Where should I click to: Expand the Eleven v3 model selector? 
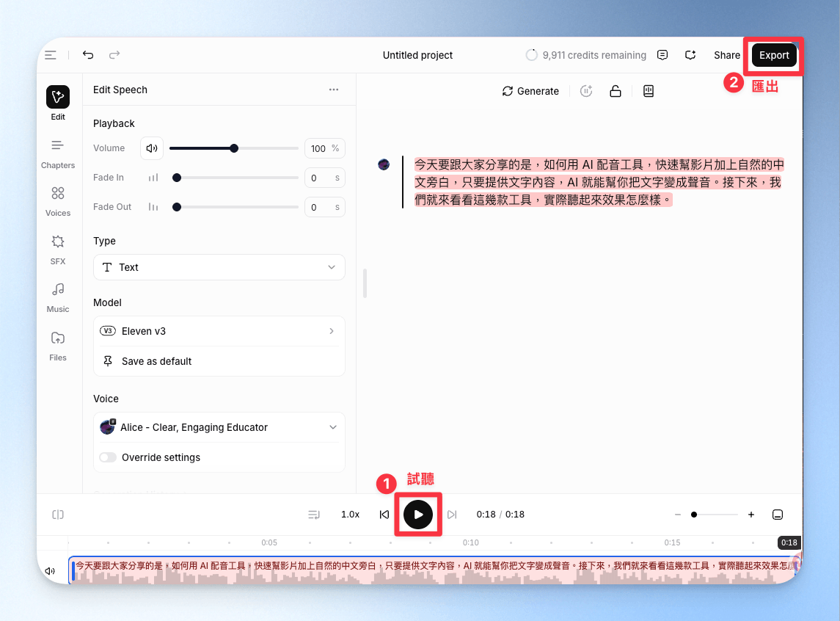point(219,331)
